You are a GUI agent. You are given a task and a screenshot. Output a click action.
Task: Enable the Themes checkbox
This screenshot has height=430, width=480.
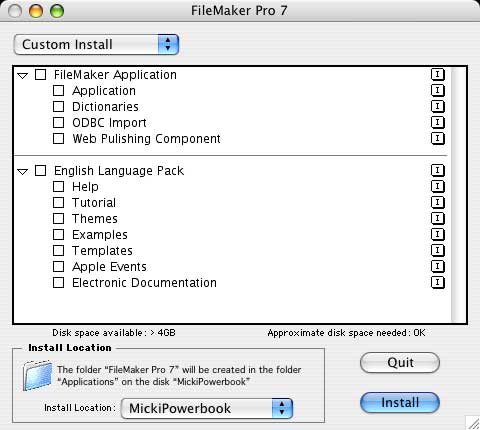pyautogui.click(x=58, y=218)
